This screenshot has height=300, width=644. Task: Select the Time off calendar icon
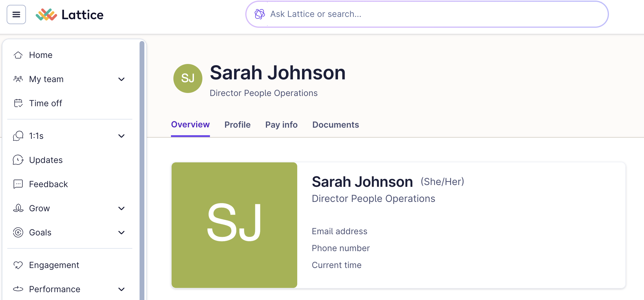pos(18,103)
